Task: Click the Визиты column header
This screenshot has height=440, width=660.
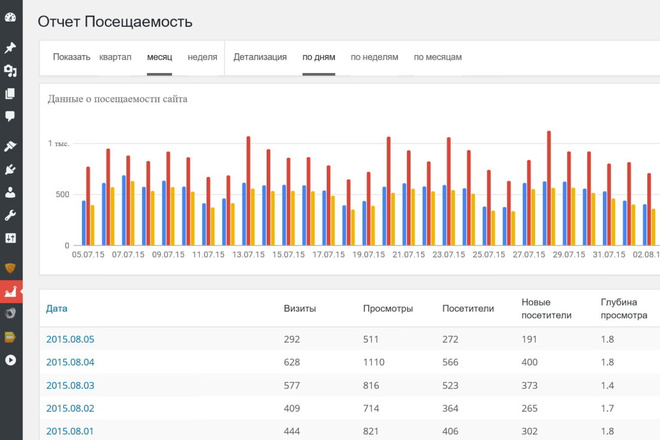Action: click(x=300, y=309)
